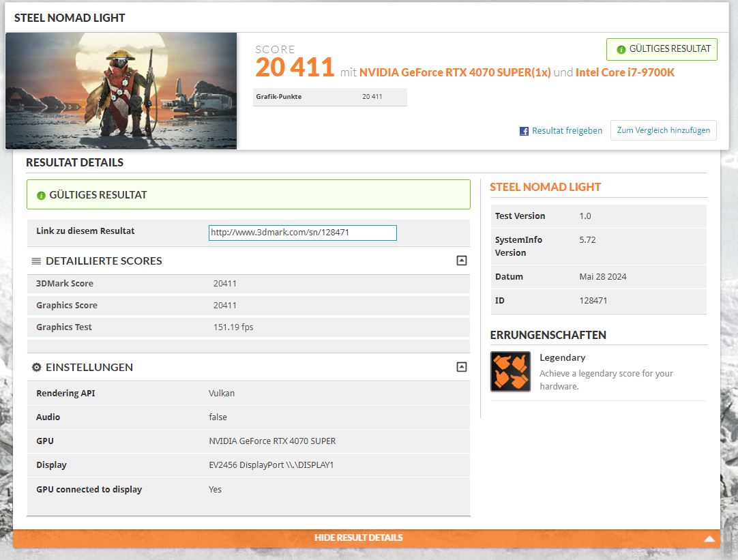Click the EV2456 DisplayPort display value
The height and width of the screenshot is (560, 738).
coord(271,465)
